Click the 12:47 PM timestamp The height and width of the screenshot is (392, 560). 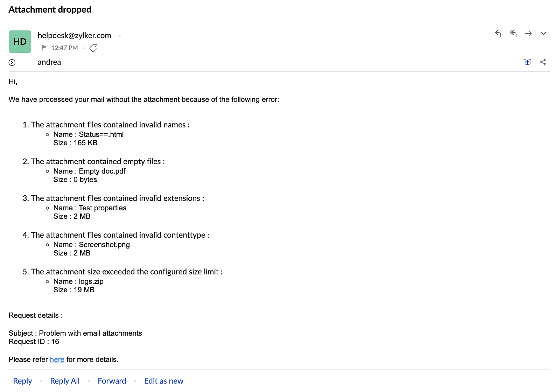click(64, 48)
